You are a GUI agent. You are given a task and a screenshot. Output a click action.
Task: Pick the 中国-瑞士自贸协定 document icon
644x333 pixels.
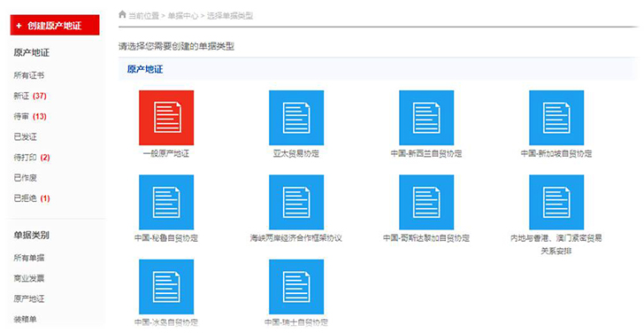[x=296, y=287]
